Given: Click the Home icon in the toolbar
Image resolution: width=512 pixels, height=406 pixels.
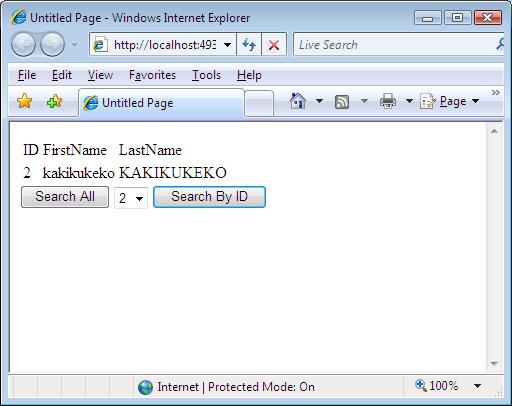Looking at the screenshot, I should tap(298, 101).
